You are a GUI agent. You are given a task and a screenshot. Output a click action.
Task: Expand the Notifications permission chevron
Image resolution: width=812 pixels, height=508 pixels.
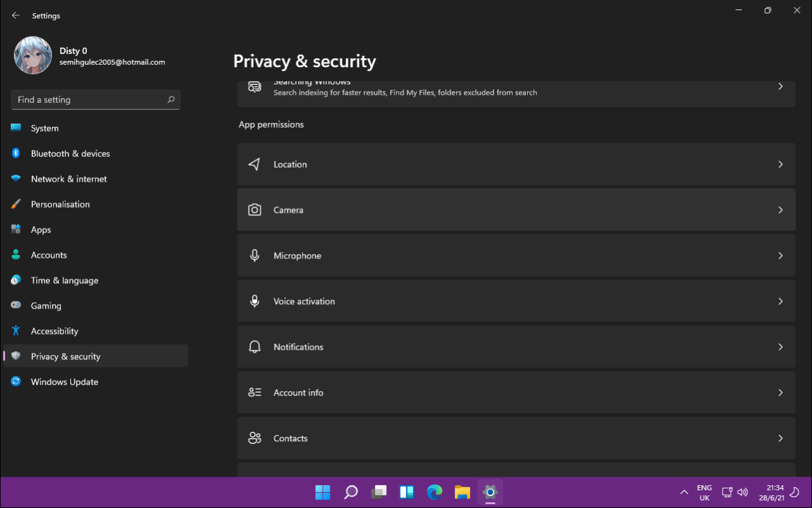click(781, 347)
